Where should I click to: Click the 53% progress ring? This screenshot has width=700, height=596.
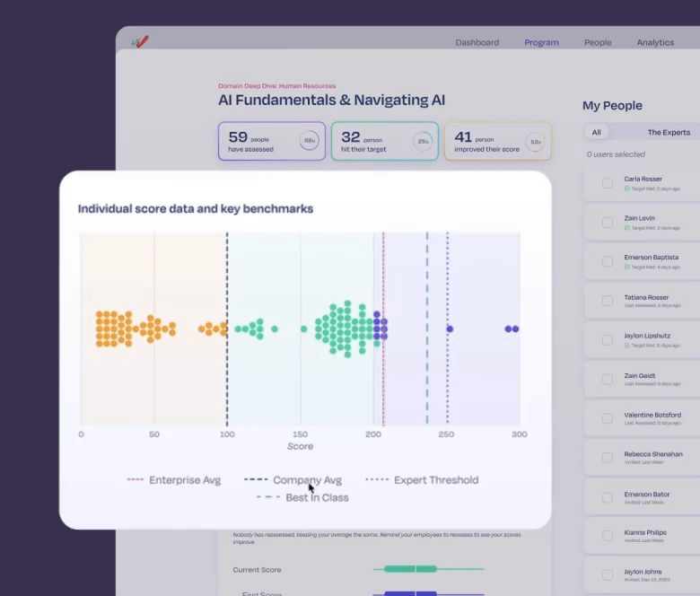pyautogui.click(x=535, y=142)
